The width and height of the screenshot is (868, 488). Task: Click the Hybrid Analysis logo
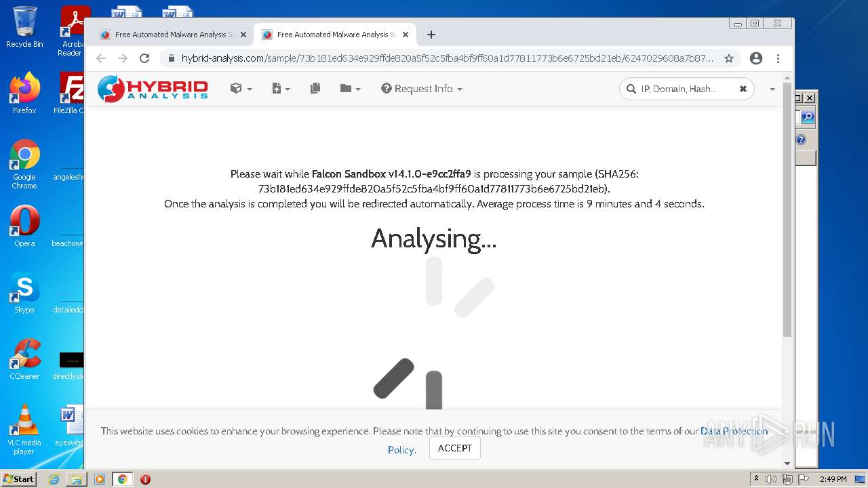coord(153,89)
